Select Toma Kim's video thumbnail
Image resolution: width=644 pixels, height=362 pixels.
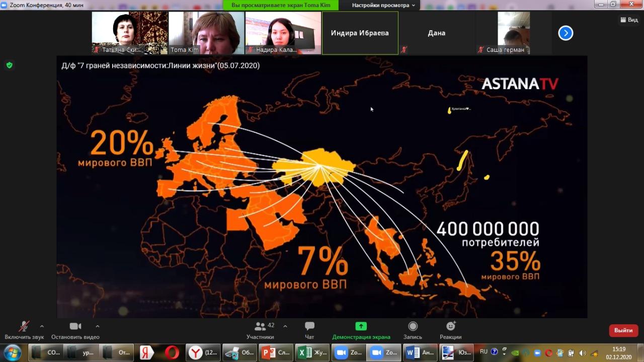(206, 33)
